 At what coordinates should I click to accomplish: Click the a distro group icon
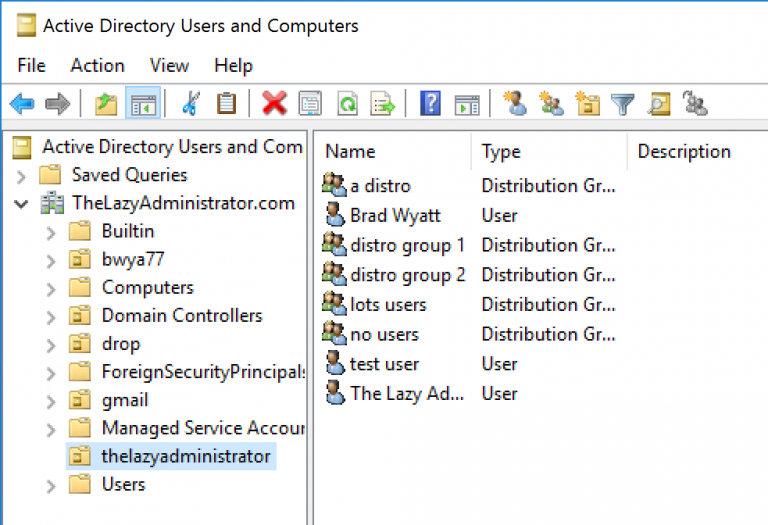[334, 185]
